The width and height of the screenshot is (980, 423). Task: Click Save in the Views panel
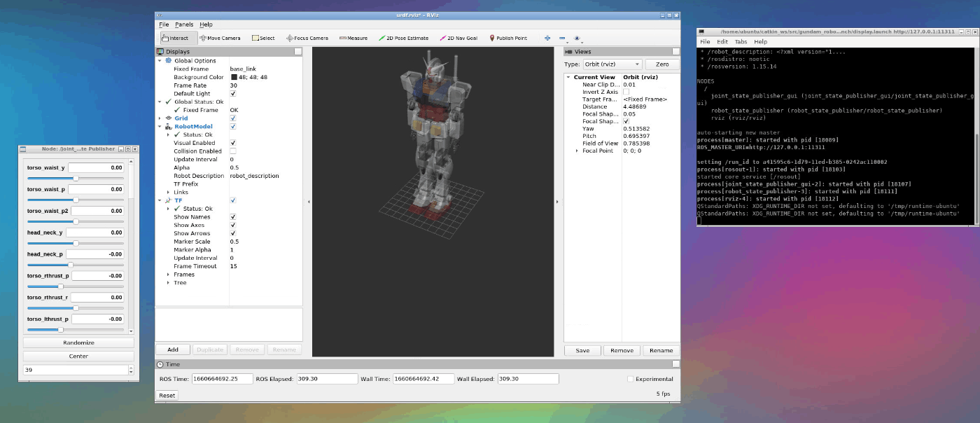(x=582, y=350)
